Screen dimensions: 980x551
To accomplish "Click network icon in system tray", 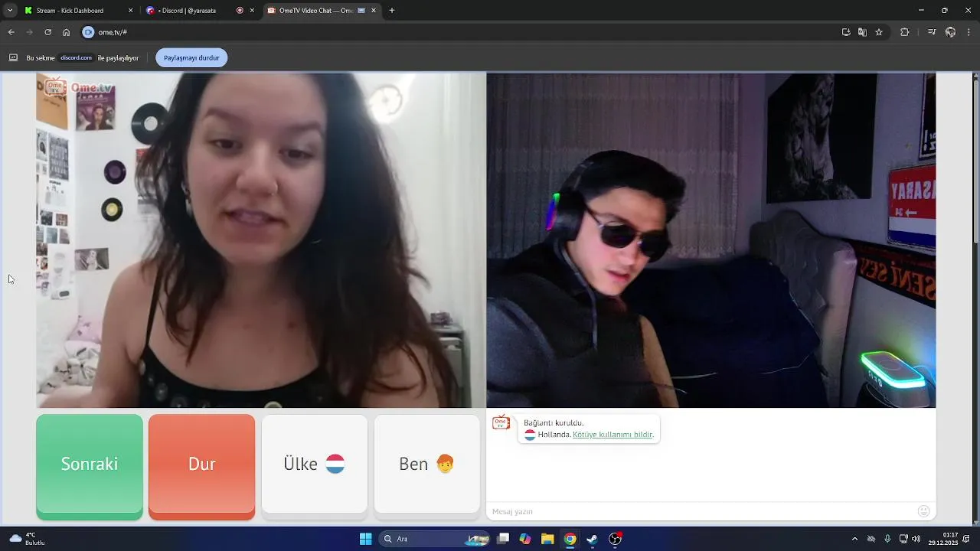I will tap(903, 539).
